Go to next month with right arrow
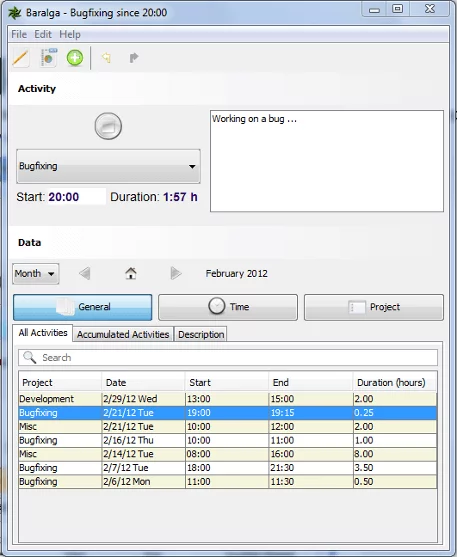The image size is (457, 557). point(176,274)
